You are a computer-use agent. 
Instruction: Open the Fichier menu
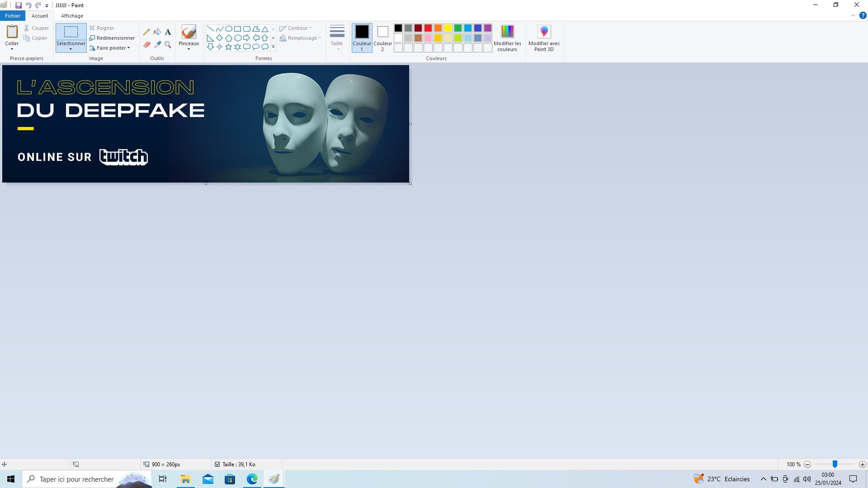point(13,16)
